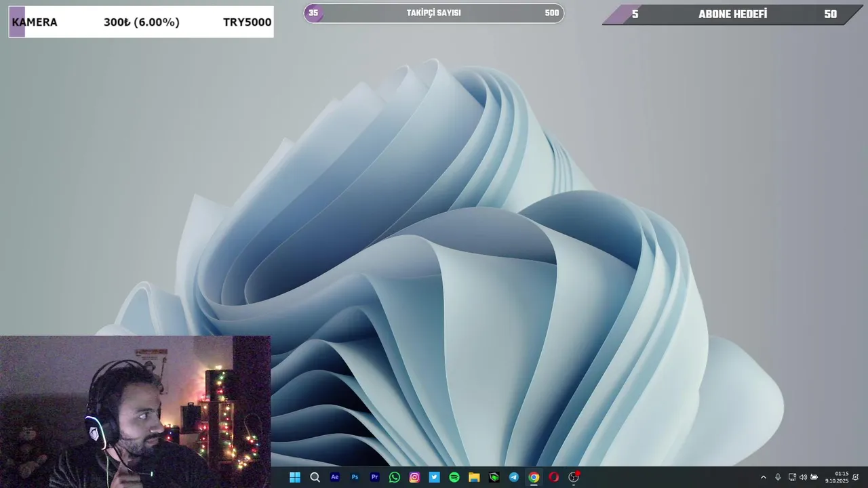
Task: Open the Windows Start menu
Action: (x=295, y=477)
